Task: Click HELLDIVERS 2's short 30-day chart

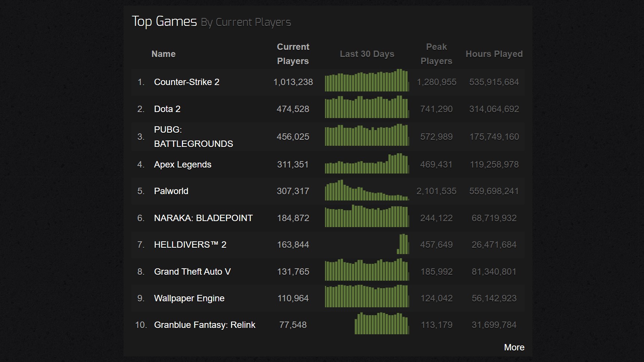Action: coord(403,244)
